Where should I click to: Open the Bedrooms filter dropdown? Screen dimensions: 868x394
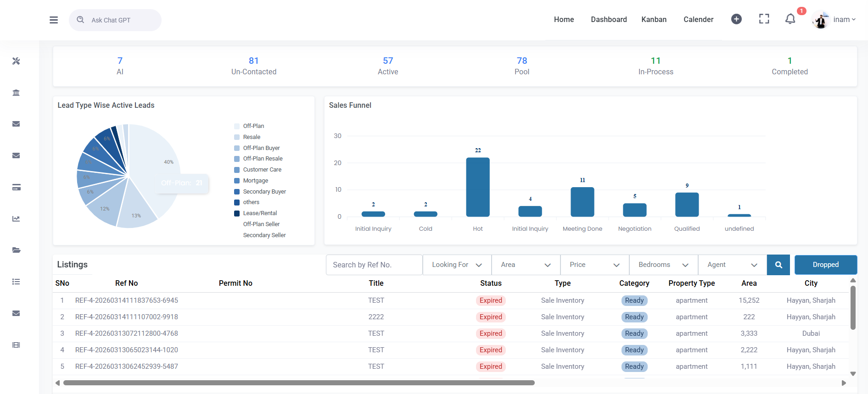pos(663,265)
